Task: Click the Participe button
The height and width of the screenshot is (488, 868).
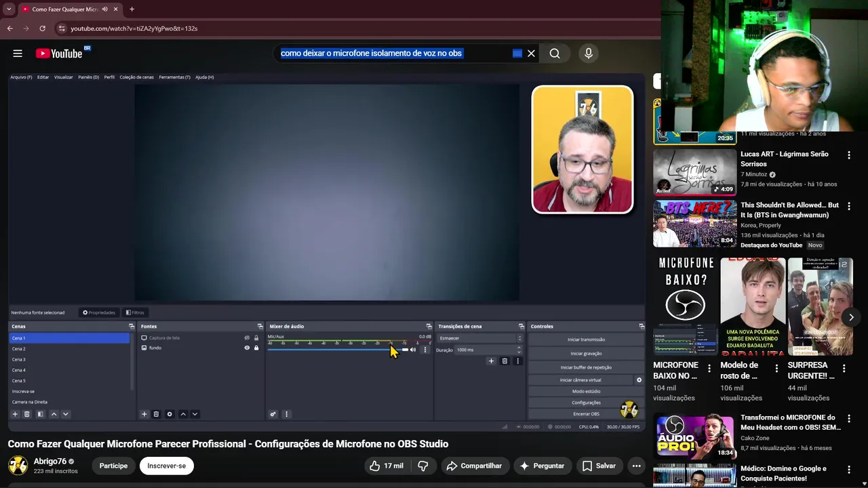Action: coord(113,466)
